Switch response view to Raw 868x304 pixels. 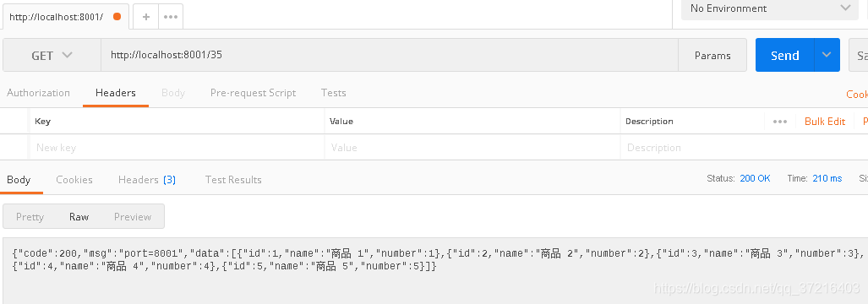pyautogui.click(x=79, y=217)
